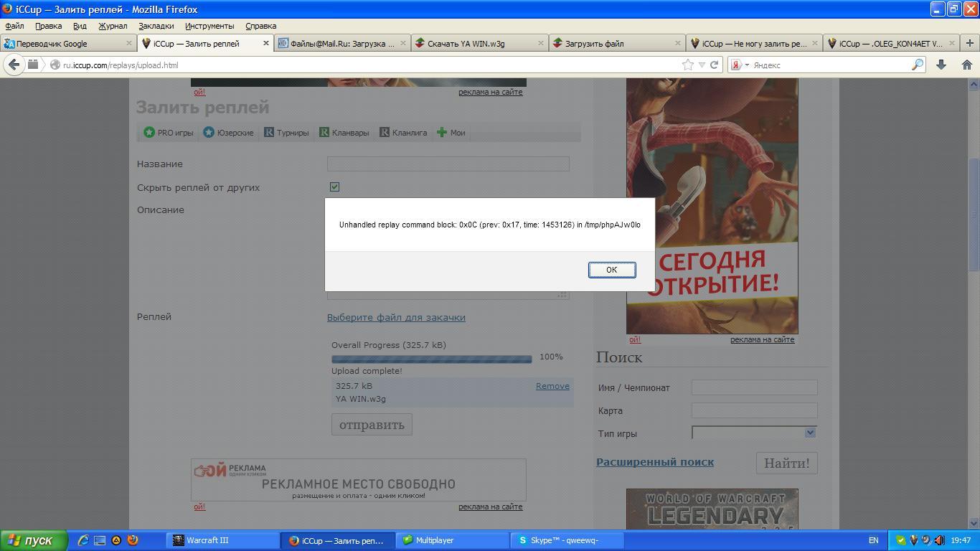Click 'ой!' link under right banner
This screenshot has width=980, height=551.
[635, 339]
